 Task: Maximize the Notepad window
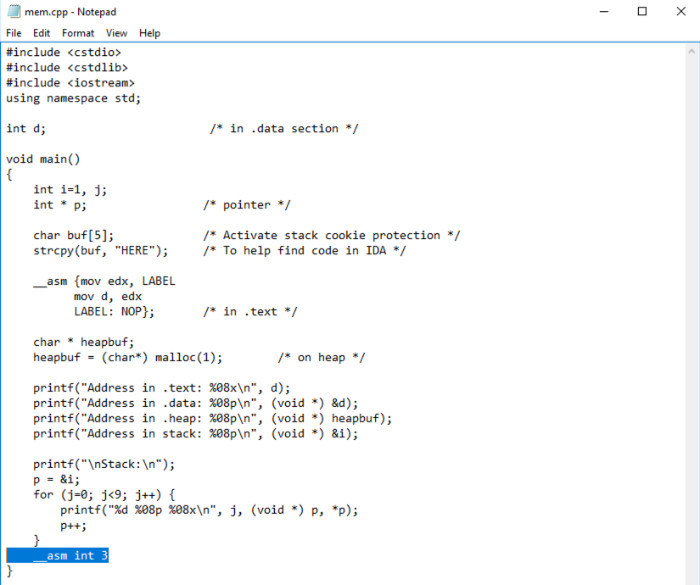pyautogui.click(x=642, y=12)
